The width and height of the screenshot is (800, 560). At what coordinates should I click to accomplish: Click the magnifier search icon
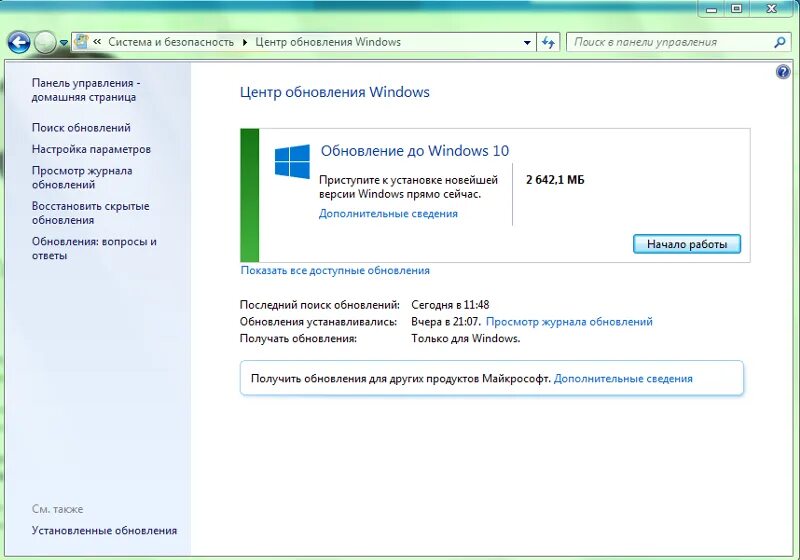780,42
